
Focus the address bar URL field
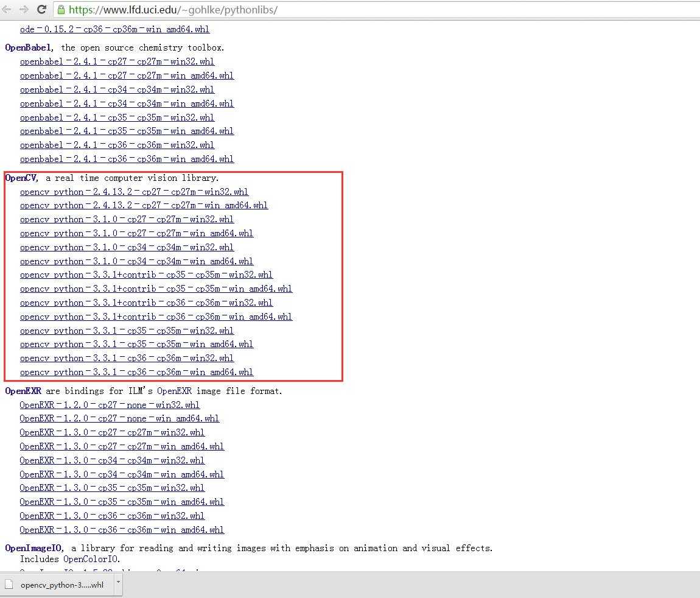pos(377,10)
